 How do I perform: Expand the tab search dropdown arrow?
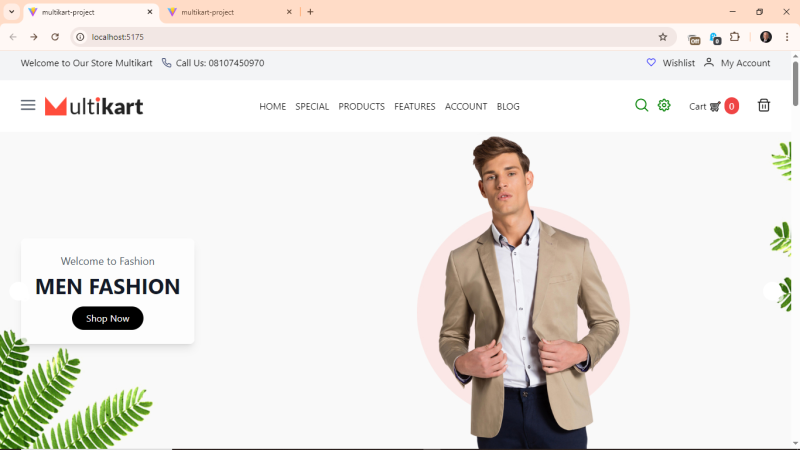click(11, 12)
